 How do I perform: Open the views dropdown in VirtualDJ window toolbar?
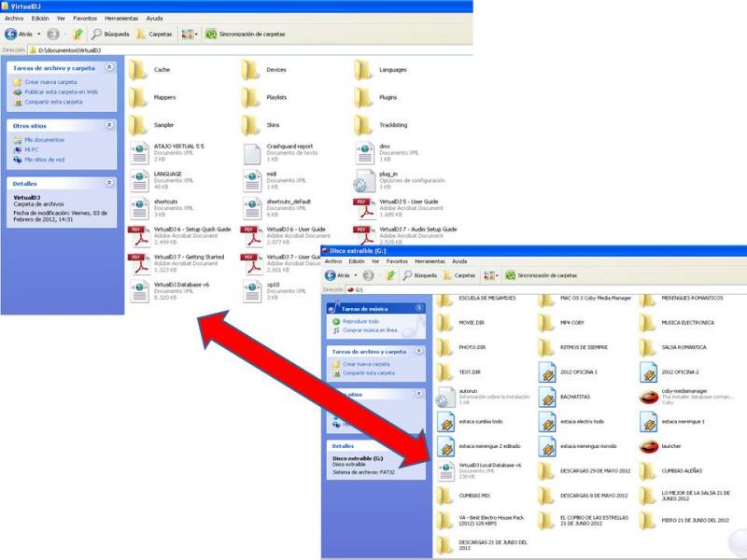(196, 35)
